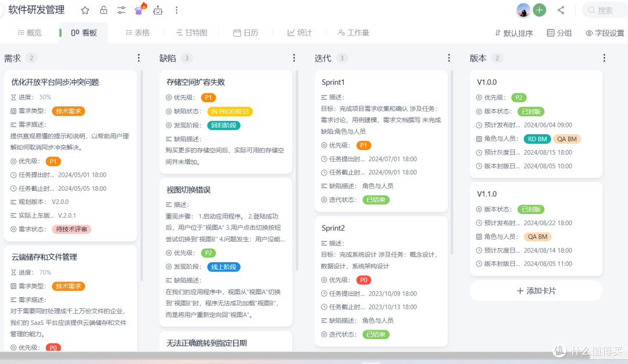The image size is (628, 364).
Task: Open the 工作量 tab
Action: point(354,33)
